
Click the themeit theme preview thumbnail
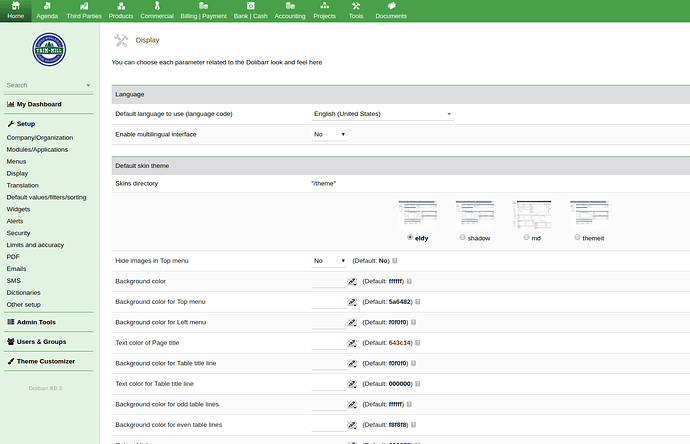point(589,214)
